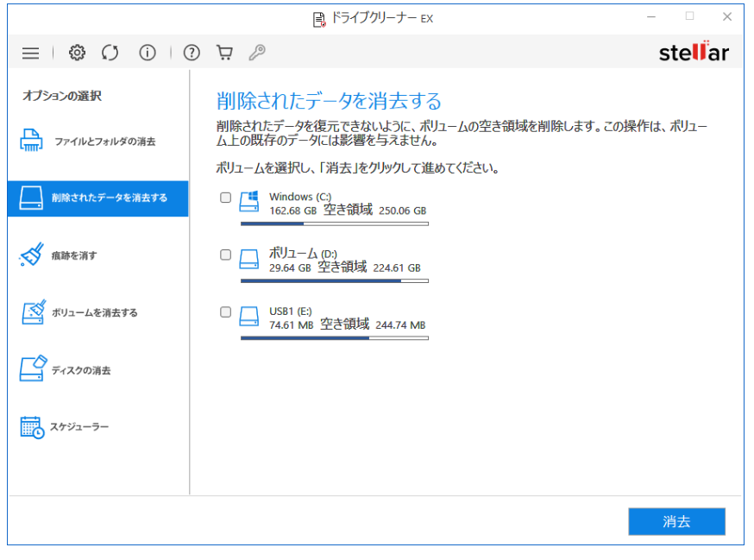Viewport: 754px width, 560px height.
Task: Click the blue 削除されたデータを消去する page title
Action: (329, 101)
